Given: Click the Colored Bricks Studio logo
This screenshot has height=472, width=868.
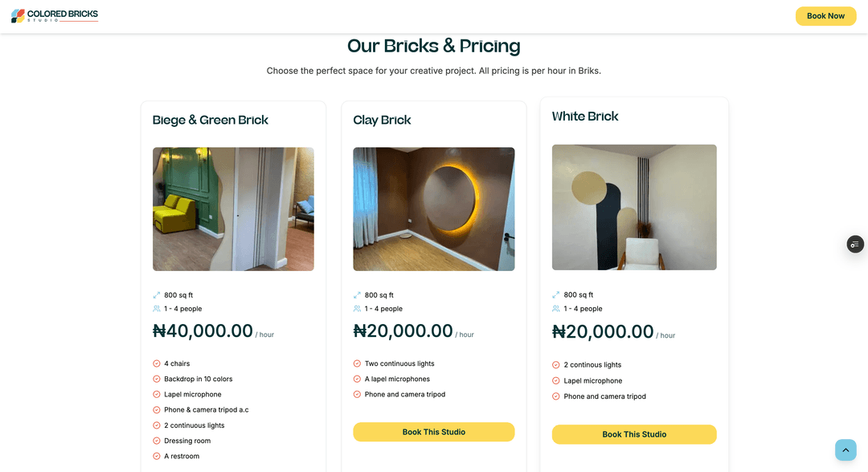Looking at the screenshot, I should (55, 15).
